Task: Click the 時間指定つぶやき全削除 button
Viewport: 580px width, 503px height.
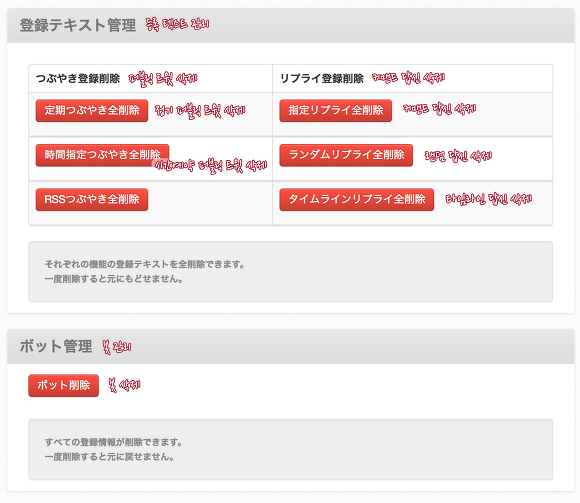Action: (102, 155)
